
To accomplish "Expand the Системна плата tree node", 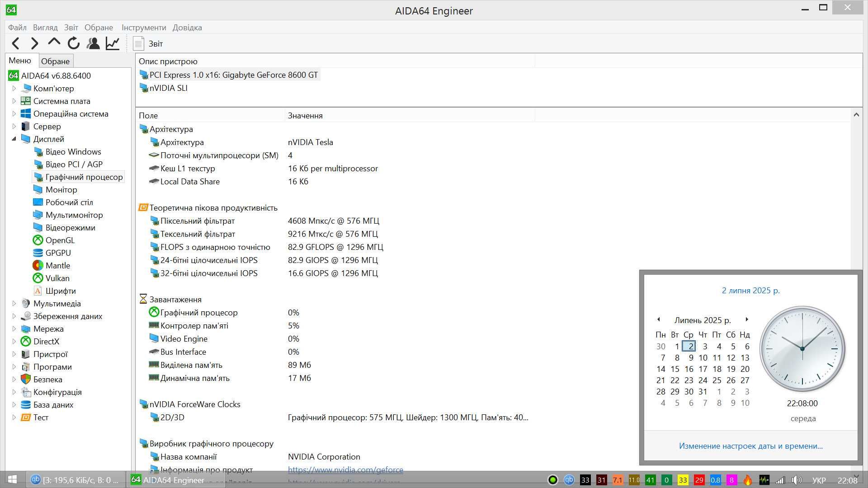I will coord(14,101).
